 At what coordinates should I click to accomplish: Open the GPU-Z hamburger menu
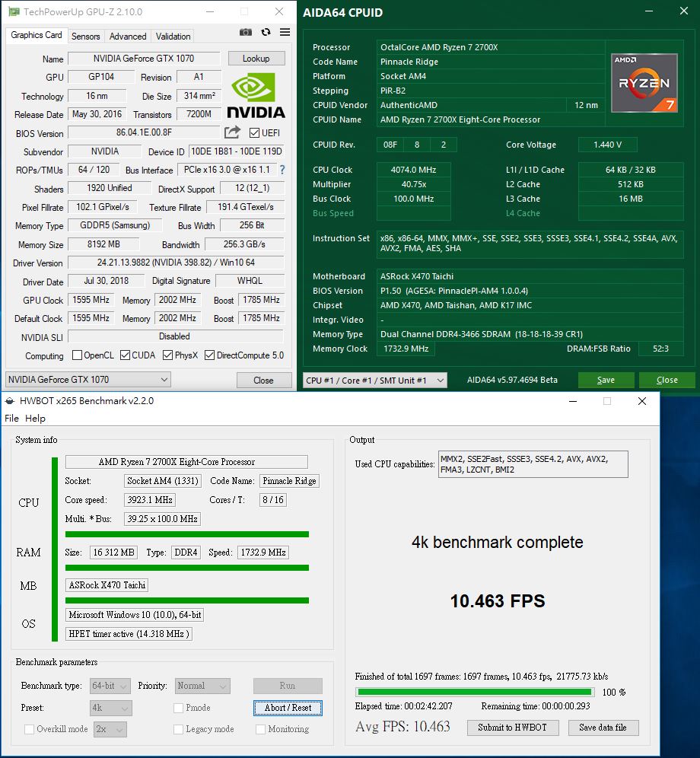click(284, 32)
